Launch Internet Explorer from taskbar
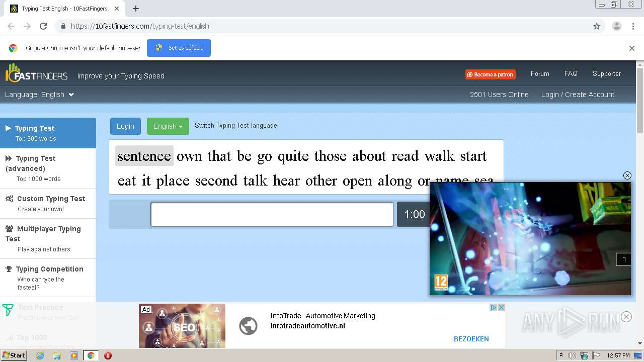This screenshot has width=644, height=362. [40, 355]
